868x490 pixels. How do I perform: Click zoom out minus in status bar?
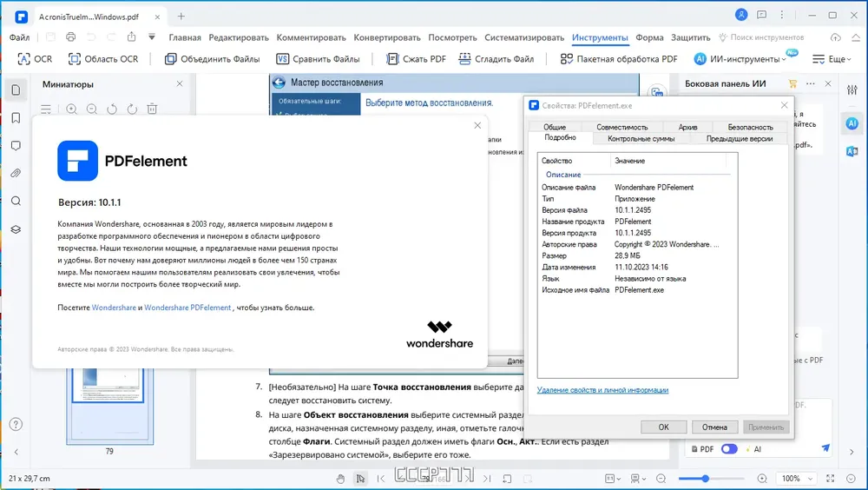[661, 479]
